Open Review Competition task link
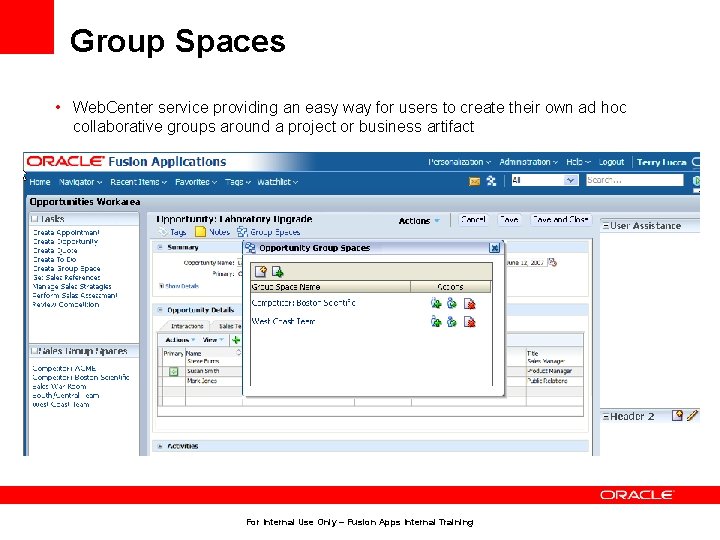 click(x=66, y=304)
